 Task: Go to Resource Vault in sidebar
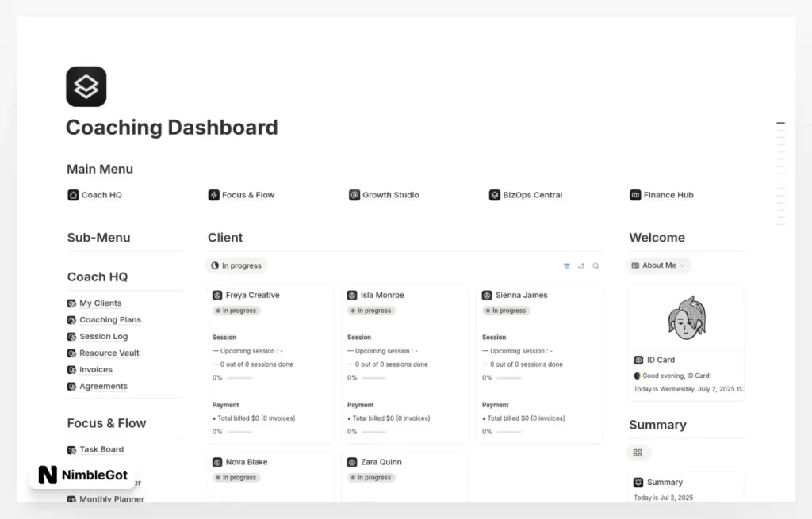coord(109,353)
